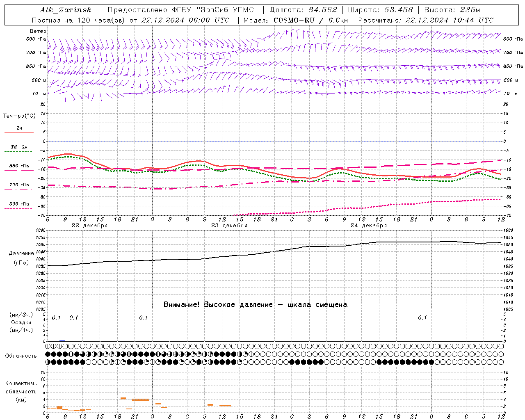
Task: Select the "(мм/3ч.)" precipitation unit label
Action: [x=21, y=315]
